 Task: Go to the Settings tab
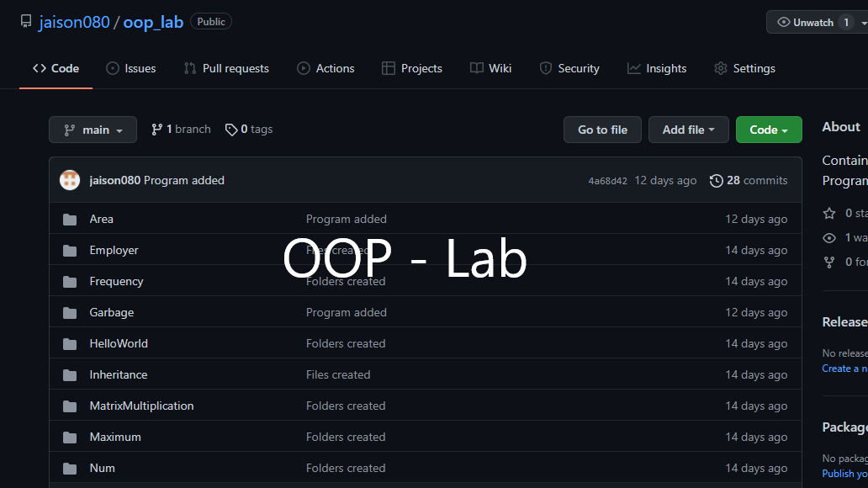click(x=744, y=68)
